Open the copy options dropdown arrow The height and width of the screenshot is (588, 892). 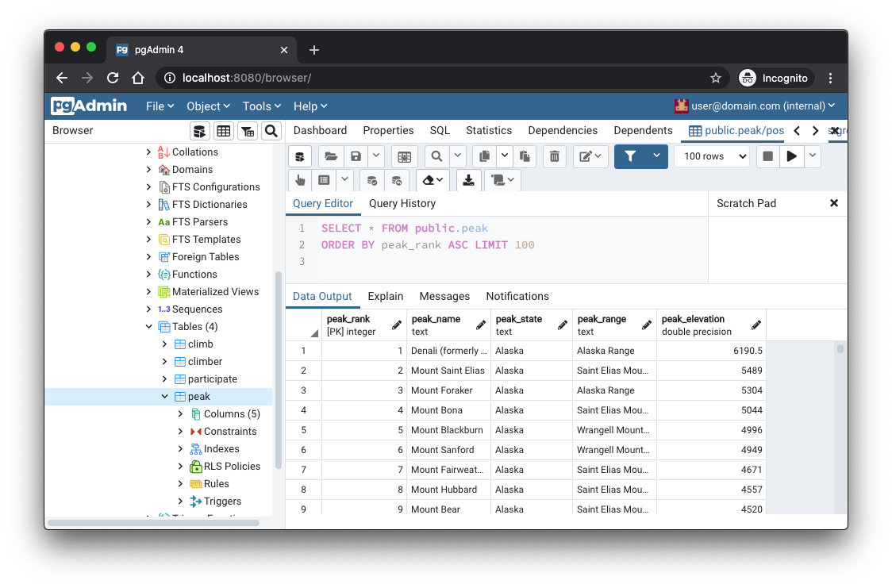504,156
